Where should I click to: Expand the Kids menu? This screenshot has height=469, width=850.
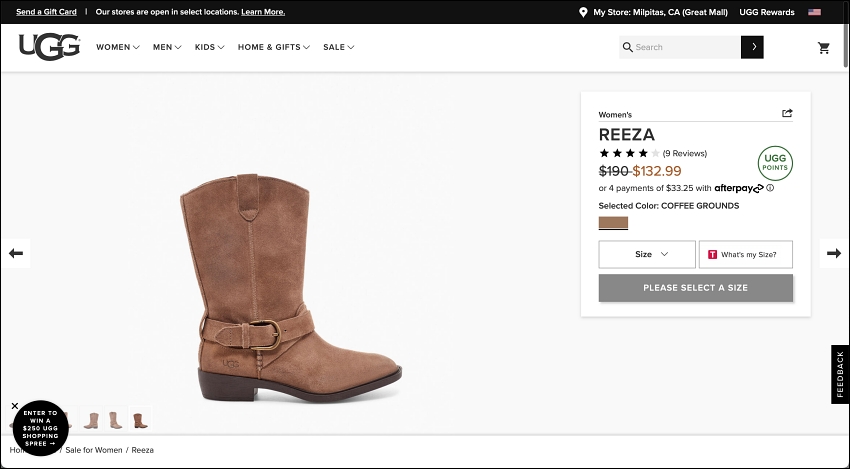coord(209,47)
